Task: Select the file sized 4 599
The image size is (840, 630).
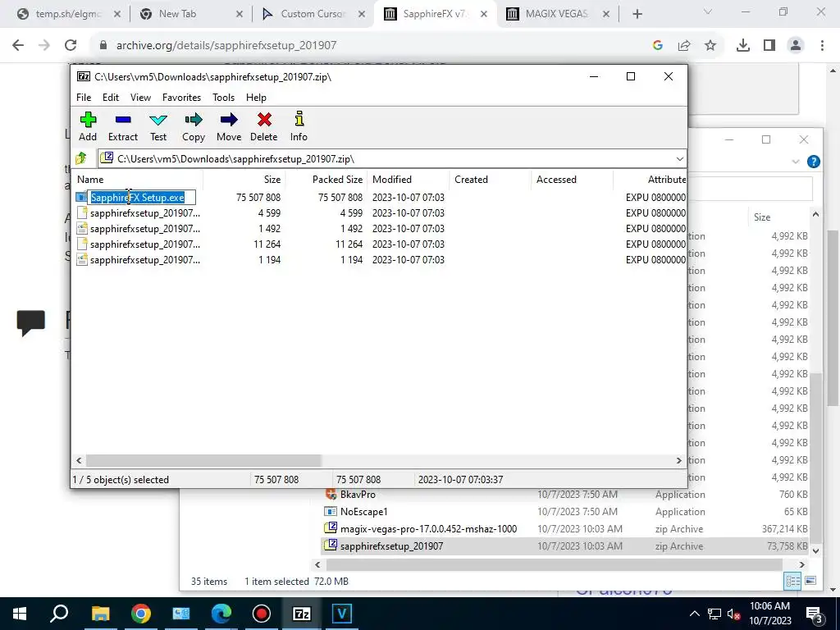Action: click(144, 213)
